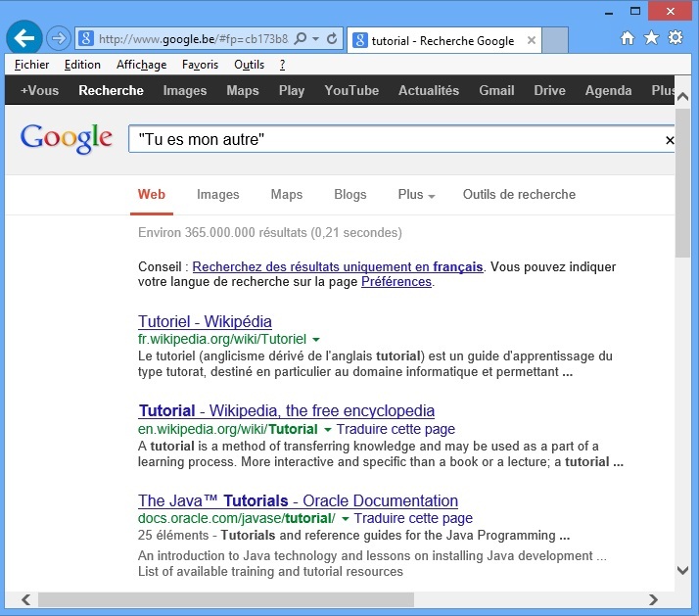Click the green fr.wikipedia.org/wiki/Tutoriel URL
699x616 pixels.
pyautogui.click(x=222, y=340)
